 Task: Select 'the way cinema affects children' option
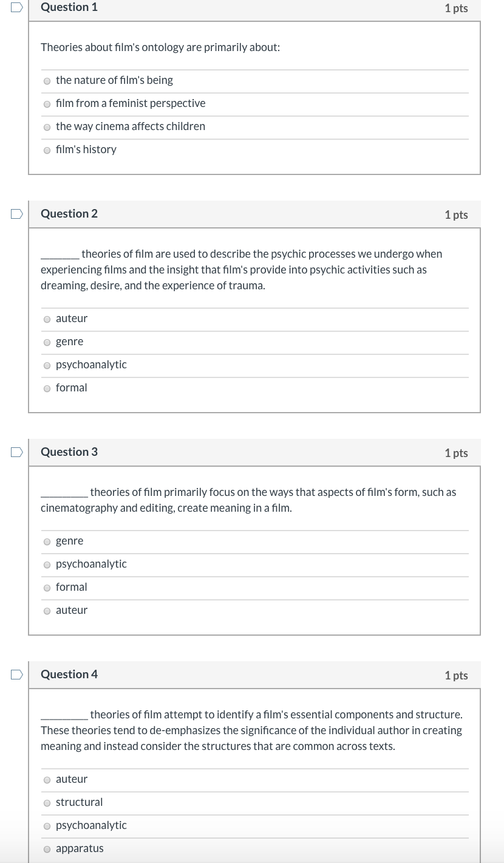coord(47,127)
